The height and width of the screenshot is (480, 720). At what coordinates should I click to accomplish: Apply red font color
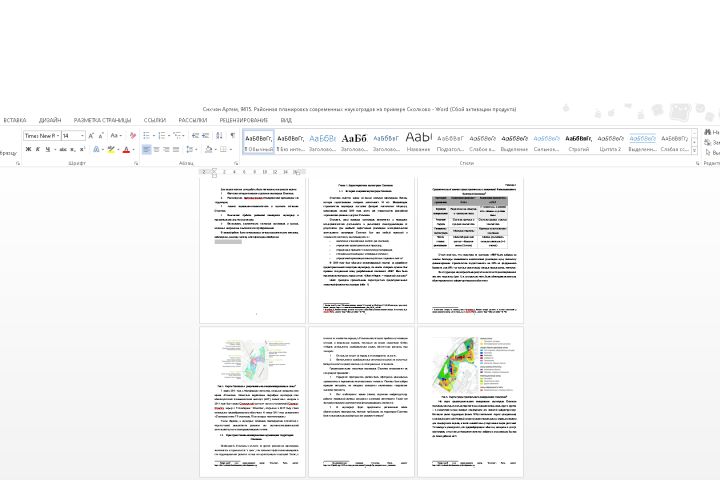126,149
